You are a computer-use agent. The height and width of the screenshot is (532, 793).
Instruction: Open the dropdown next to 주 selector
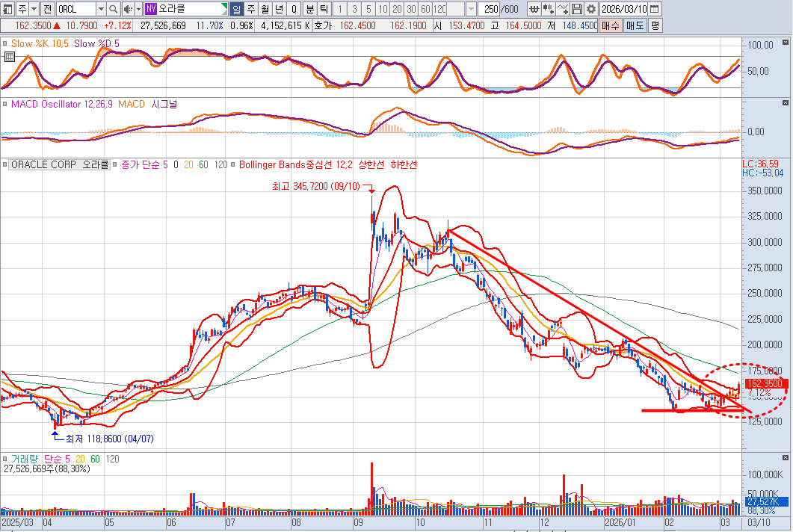(x=33, y=9)
